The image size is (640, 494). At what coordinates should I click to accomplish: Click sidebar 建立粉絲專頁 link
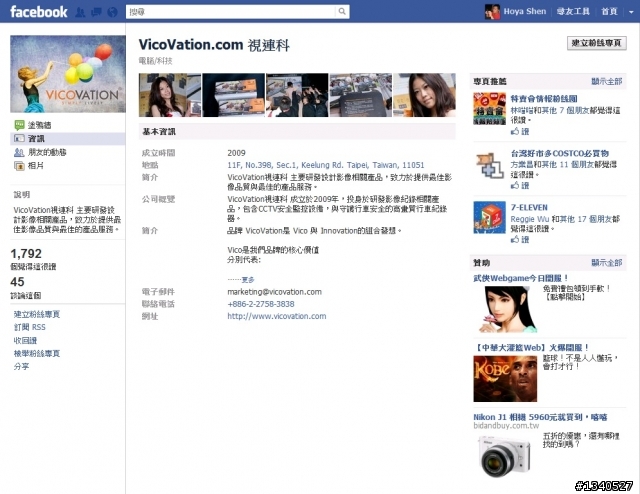[x=37, y=314]
